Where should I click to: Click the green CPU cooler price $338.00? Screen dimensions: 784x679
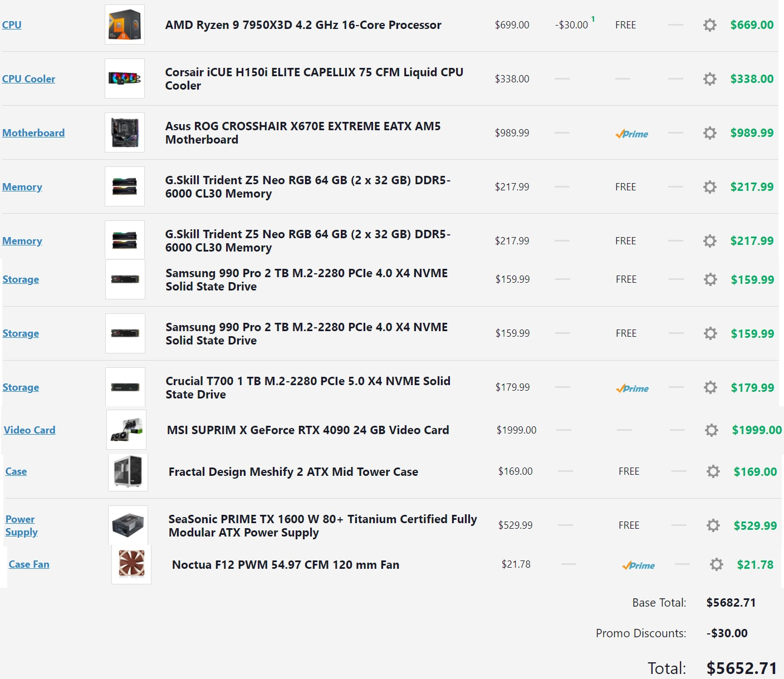752,79
